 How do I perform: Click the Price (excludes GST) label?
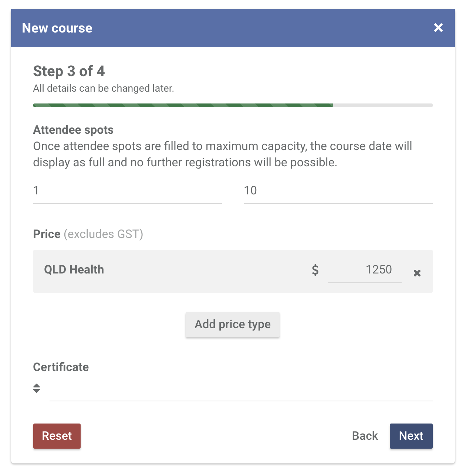point(88,234)
